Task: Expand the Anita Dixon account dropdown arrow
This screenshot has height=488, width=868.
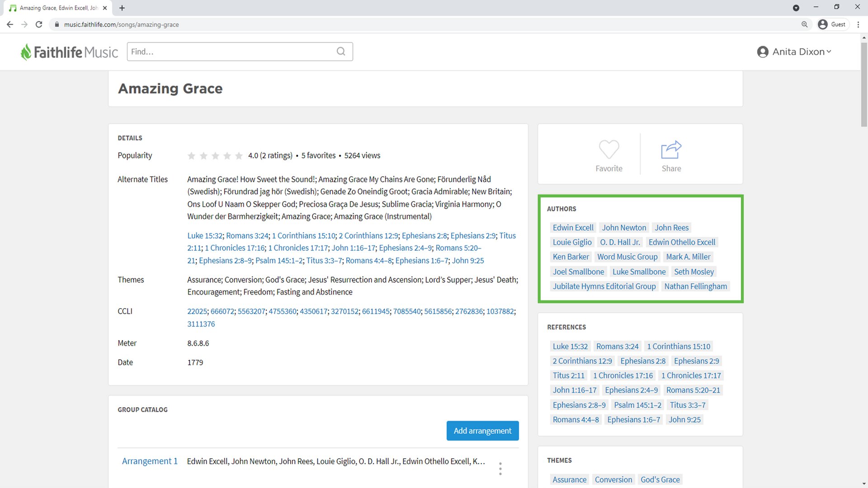Action: 829,52
